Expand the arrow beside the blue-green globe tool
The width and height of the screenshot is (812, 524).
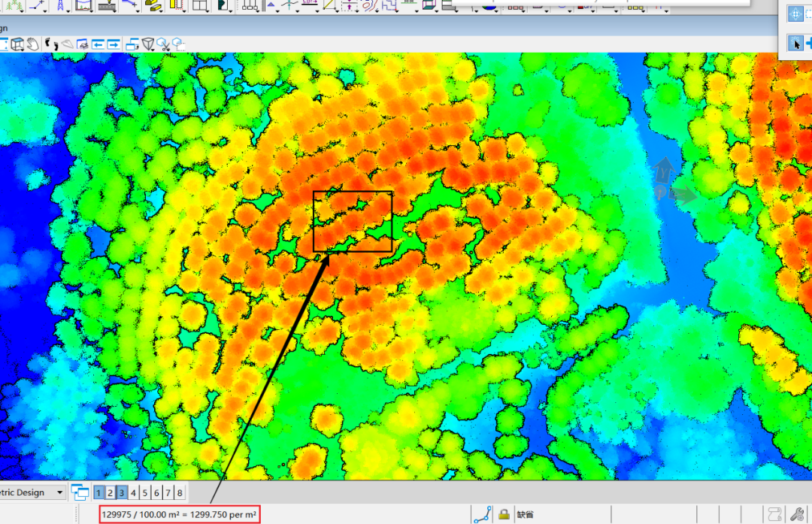496,11
